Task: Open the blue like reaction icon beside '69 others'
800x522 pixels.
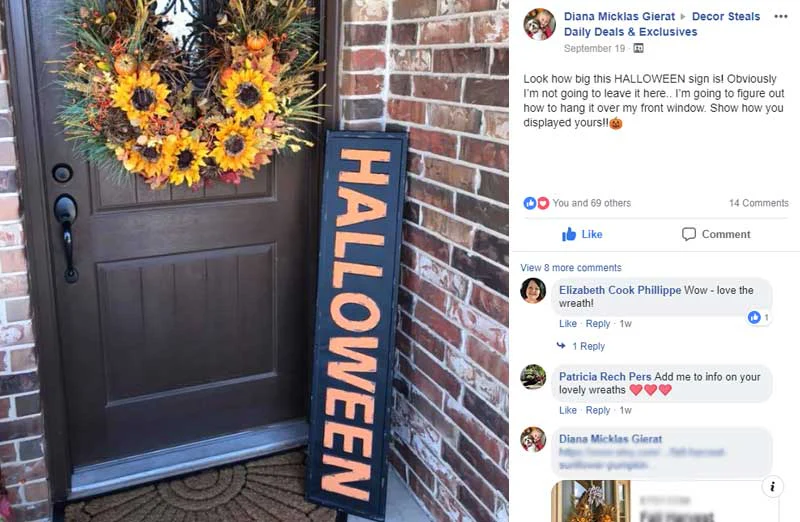Action: click(x=530, y=203)
